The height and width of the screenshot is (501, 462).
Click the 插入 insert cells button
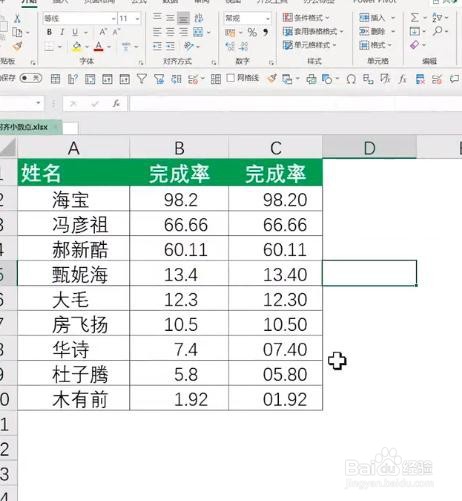click(373, 17)
